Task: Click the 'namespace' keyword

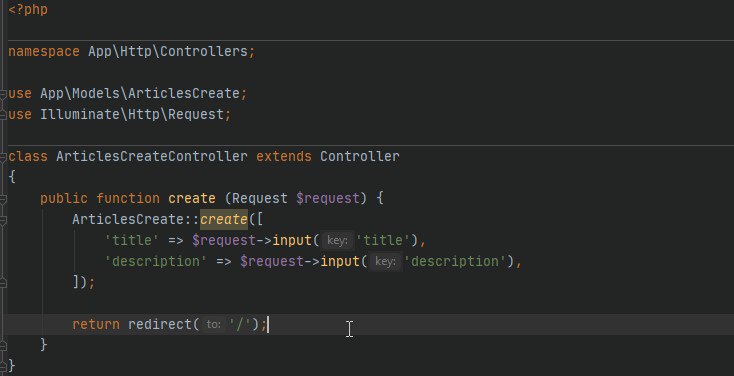Action: pos(44,52)
